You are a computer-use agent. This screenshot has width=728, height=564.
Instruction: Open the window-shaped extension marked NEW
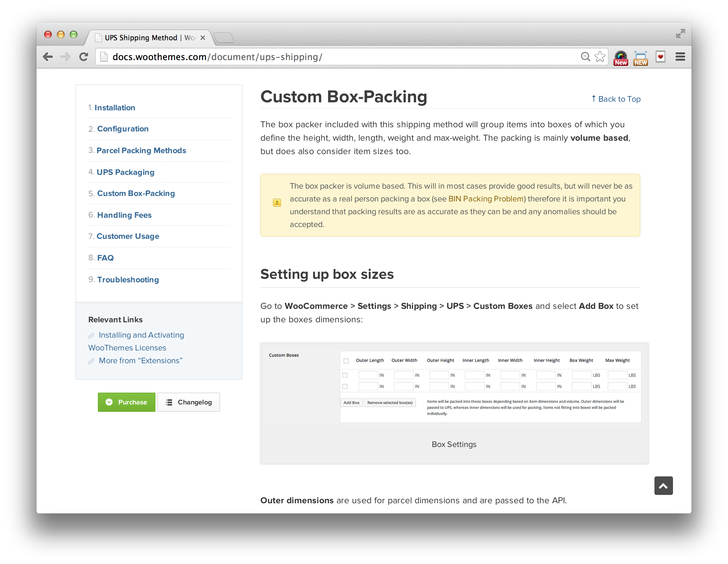pos(640,58)
